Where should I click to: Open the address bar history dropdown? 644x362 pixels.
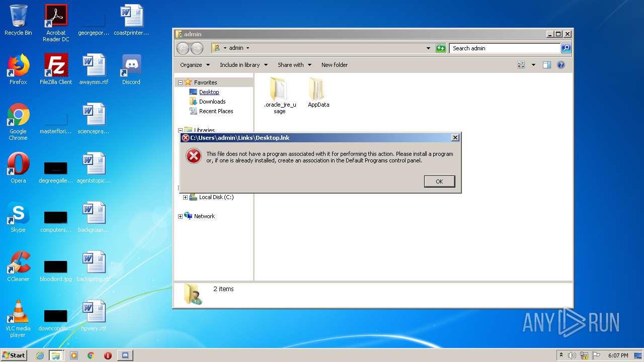pos(428,48)
